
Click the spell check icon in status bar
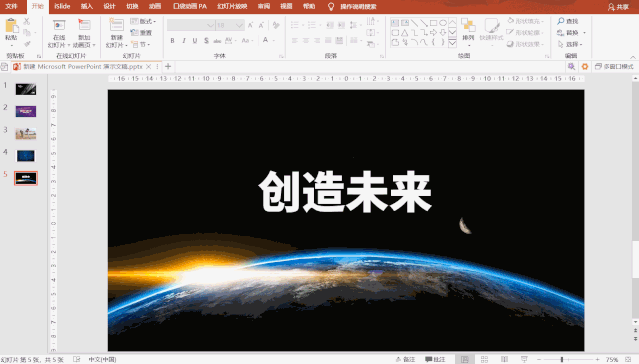click(x=77, y=359)
